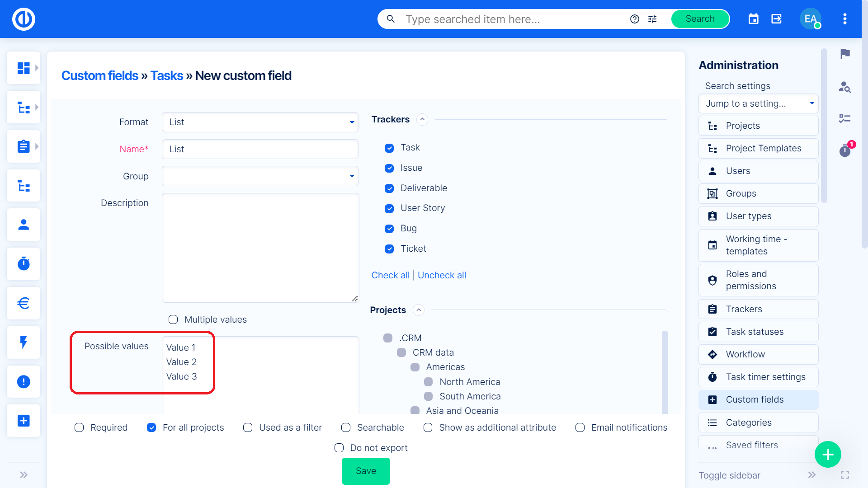868x488 pixels.
Task: Open the checklist icon in right rail
Action: (x=845, y=118)
